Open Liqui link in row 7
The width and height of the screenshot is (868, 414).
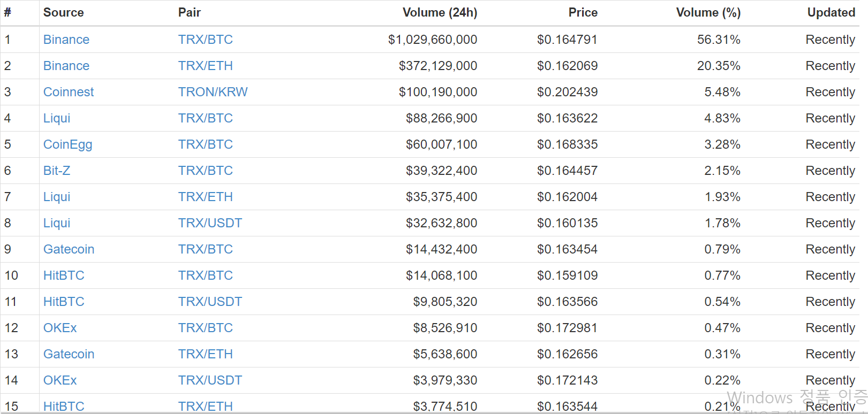point(57,197)
